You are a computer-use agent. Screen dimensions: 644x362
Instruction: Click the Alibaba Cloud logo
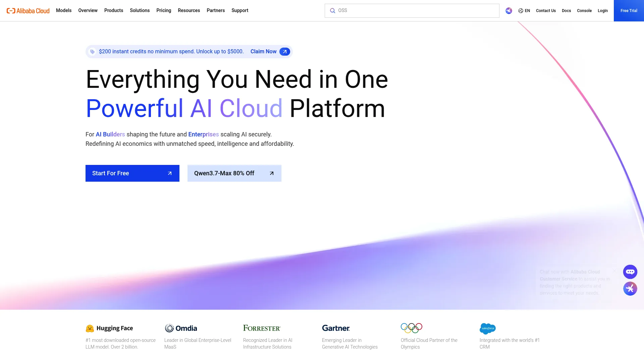(x=28, y=11)
